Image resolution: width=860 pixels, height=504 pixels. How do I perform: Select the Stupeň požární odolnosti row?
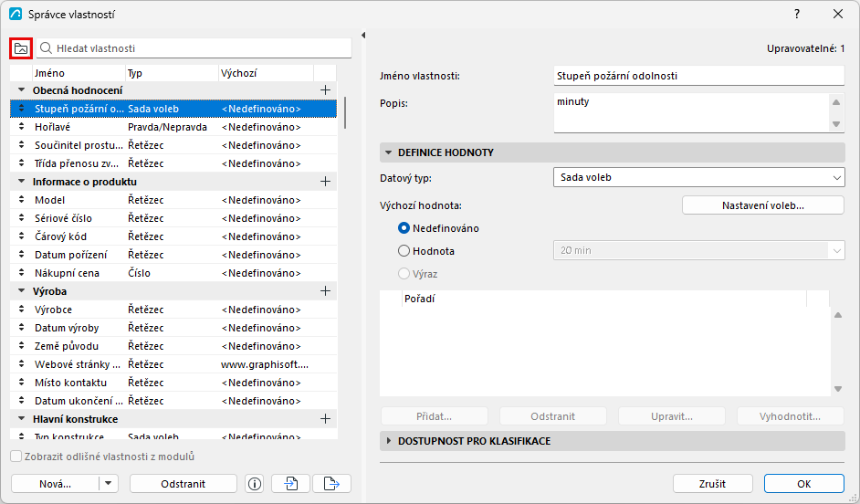tap(173, 109)
